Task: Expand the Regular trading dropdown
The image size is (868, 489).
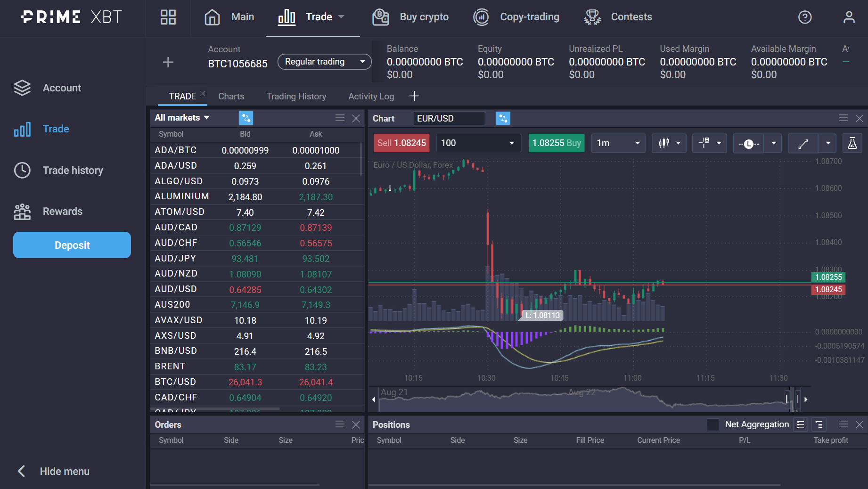Action: pos(324,62)
